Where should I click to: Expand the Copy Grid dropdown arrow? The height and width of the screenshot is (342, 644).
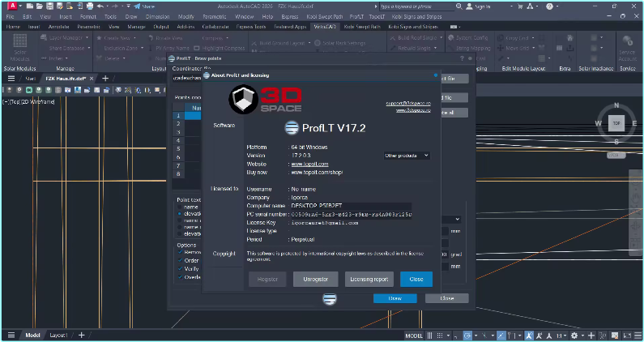(x=533, y=38)
